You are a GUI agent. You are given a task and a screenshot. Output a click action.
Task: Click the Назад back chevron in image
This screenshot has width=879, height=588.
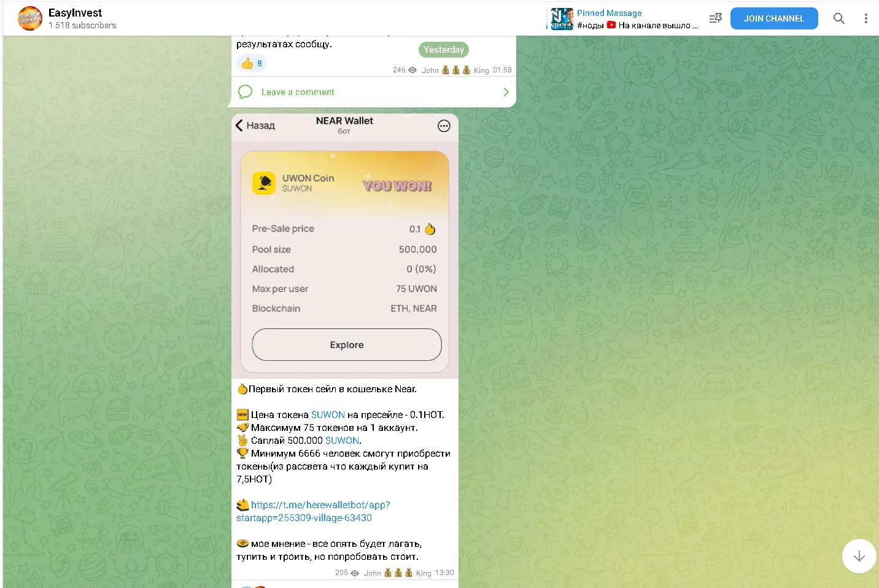pos(239,125)
